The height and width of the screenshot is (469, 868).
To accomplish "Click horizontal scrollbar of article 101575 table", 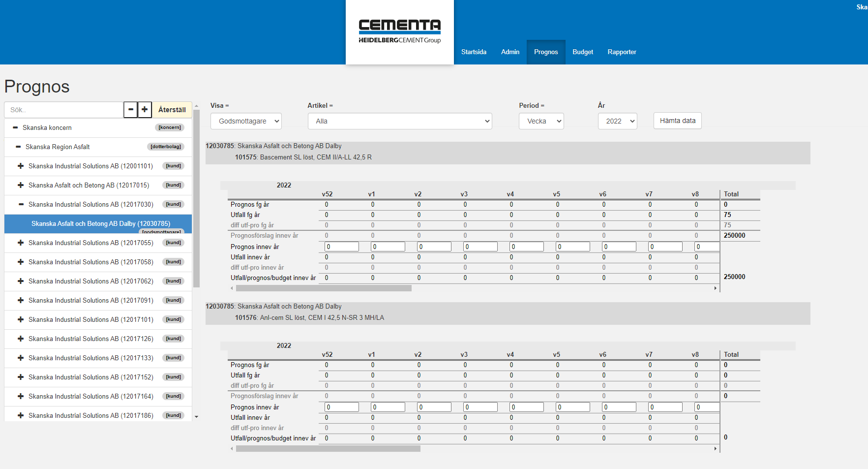I will (324, 288).
